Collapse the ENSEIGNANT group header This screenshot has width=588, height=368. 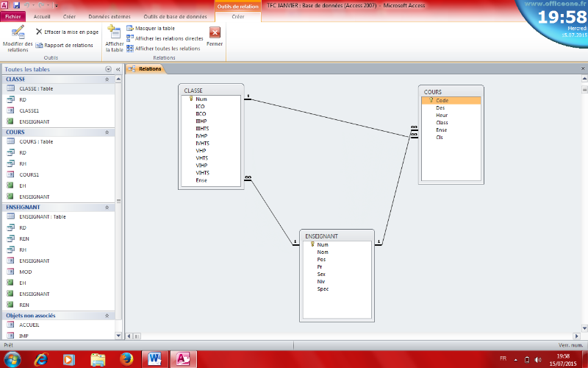pos(107,208)
